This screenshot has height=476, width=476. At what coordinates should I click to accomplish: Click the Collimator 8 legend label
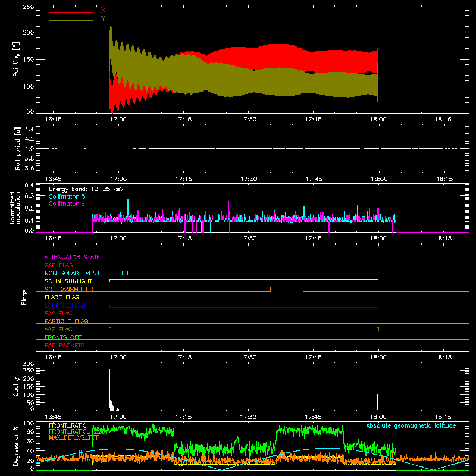coord(67,196)
